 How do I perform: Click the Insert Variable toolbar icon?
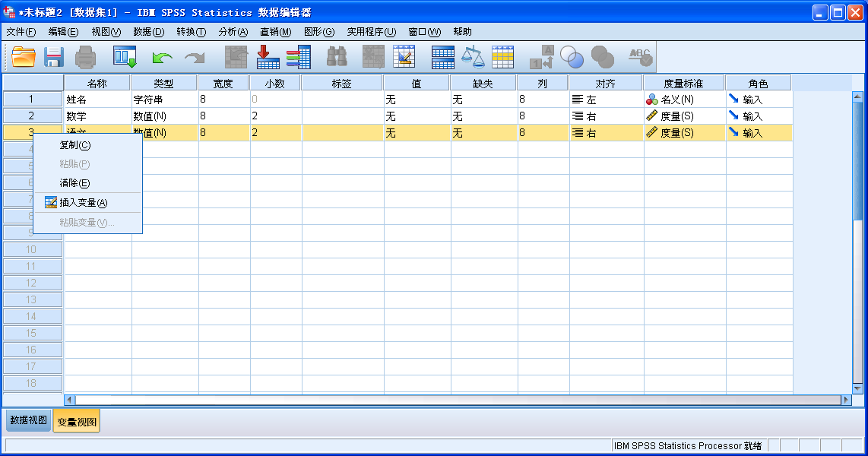pyautogui.click(x=404, y=57)
